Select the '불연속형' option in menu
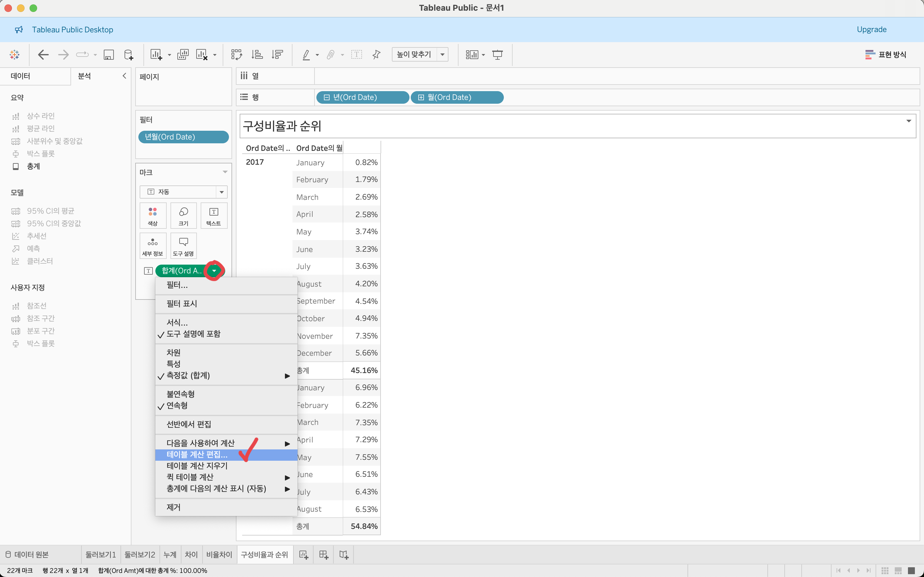The height and width of the screenshot is (577, 924). coord(181,394)
